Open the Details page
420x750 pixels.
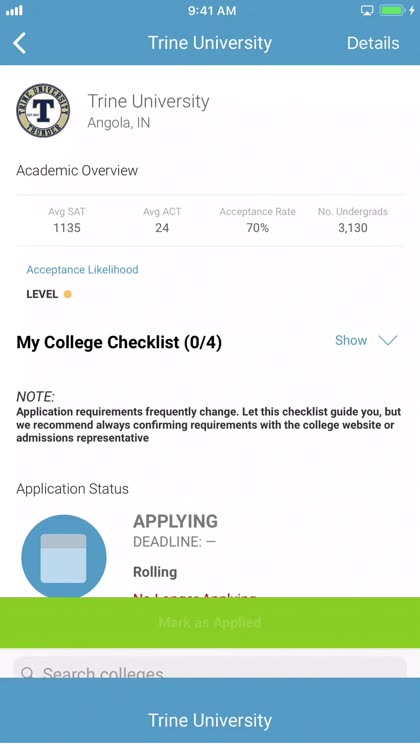point(373,43)
